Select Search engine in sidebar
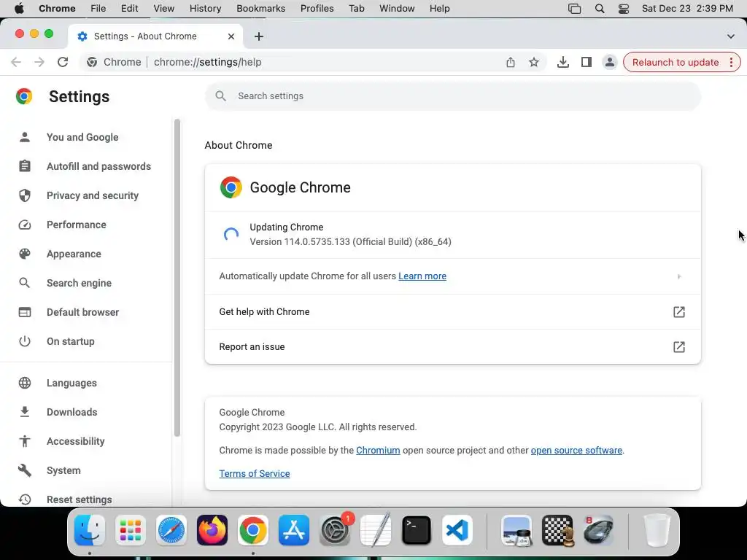This screenshot has height=560, width=747. click(79, 283)
